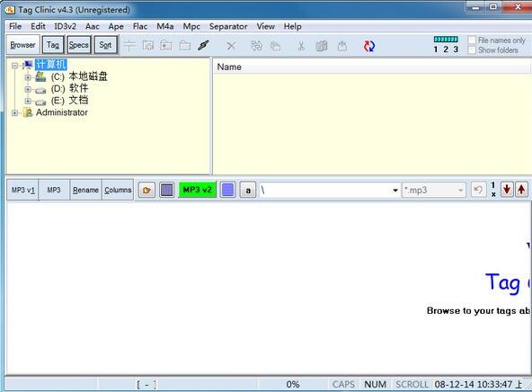Open the path dropdown arrow

coord(395,190)
